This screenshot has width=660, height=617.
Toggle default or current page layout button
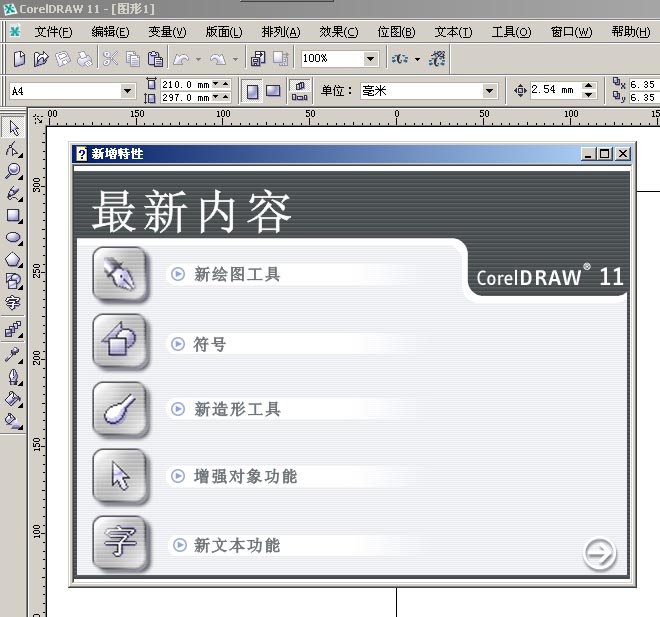299,91
